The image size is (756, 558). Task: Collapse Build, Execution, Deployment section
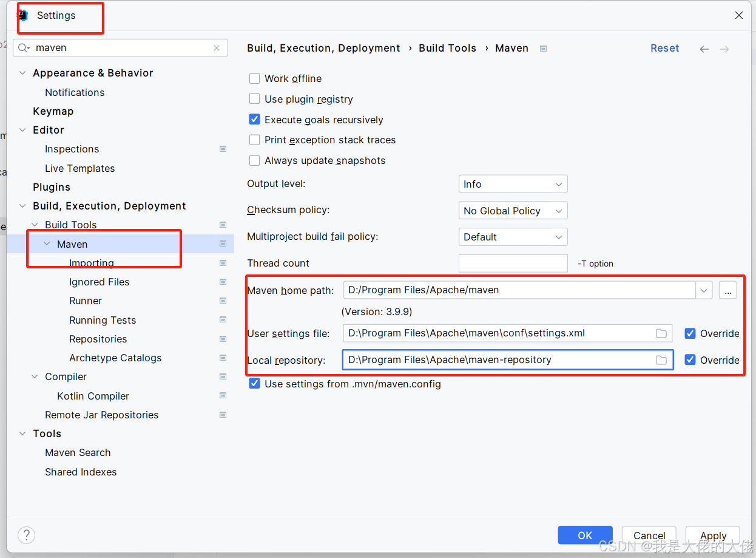pyautogui.click(x=22, y=206)
